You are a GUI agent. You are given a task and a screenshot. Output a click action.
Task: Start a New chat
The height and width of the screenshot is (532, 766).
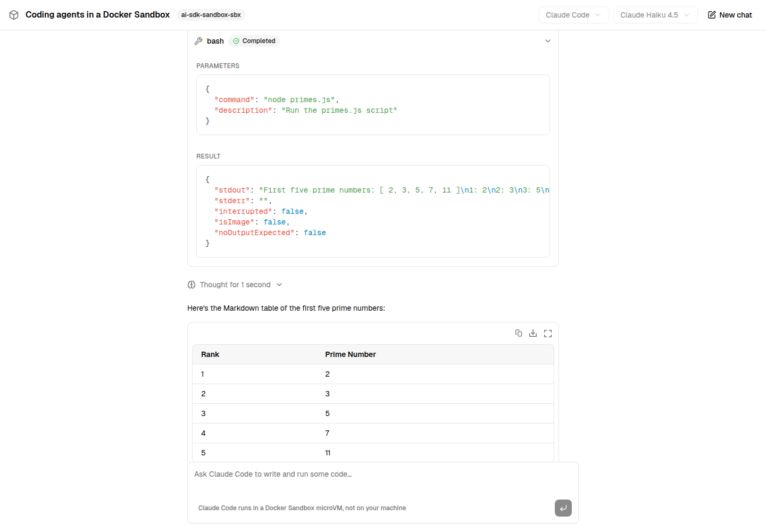(730, 15)
